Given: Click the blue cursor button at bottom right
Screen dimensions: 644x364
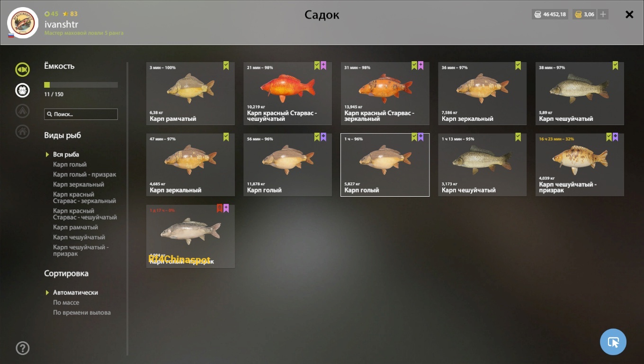Looking at the screenshot, I should [x=613, y=342].
